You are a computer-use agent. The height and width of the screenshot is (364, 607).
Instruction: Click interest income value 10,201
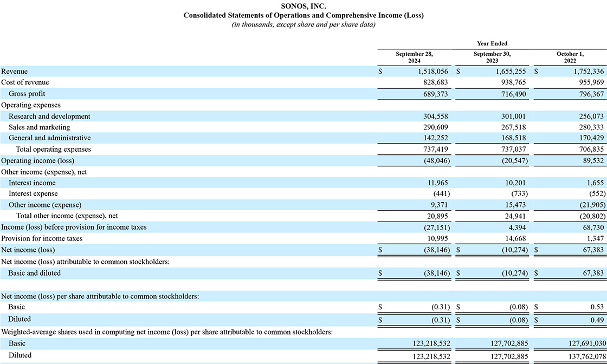click(x=515, y=183)
